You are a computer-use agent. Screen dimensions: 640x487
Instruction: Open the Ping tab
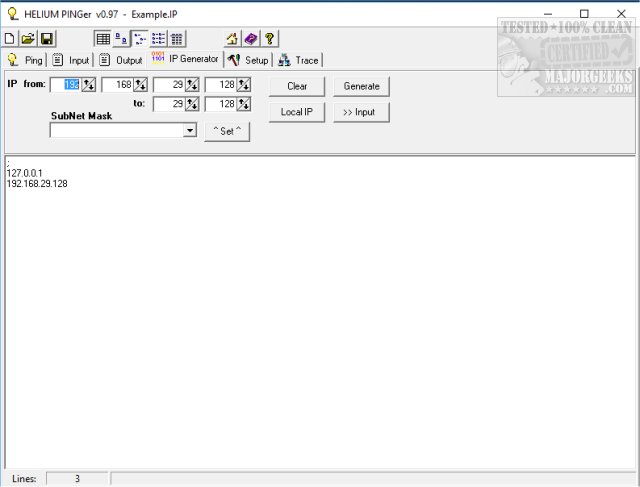click(x=25, y=60)
